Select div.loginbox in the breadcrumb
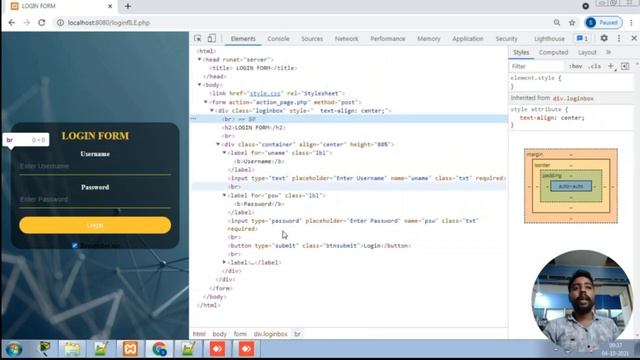640x360 pixels. [271, 334]
